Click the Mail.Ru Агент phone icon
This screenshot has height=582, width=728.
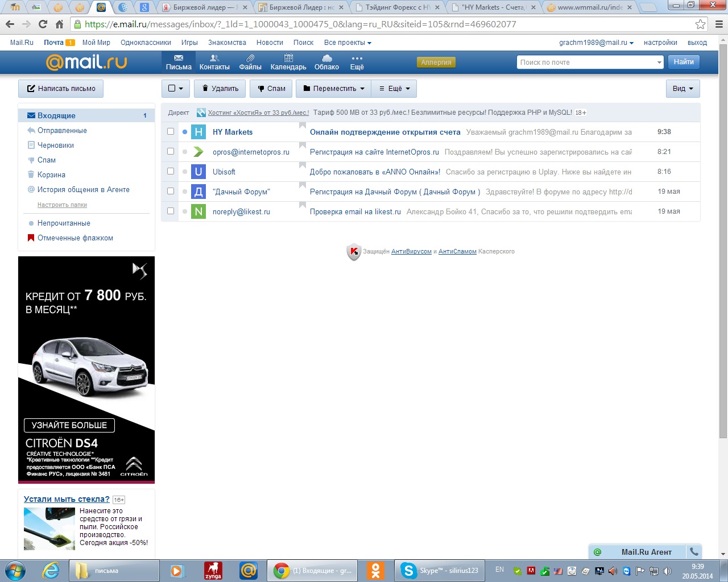[694, 551]
